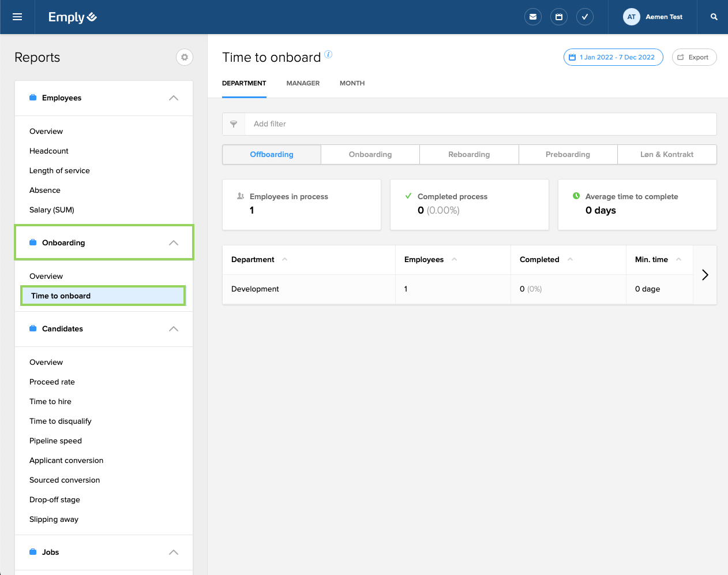728x575 pixels.
Task: Collapse the Candidates section
Action: coord(174,329)
